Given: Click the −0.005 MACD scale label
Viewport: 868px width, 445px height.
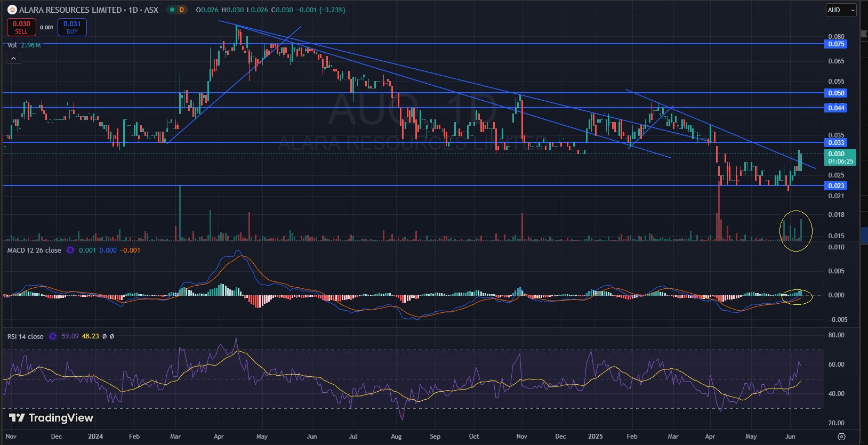Looking at the screenshot, I should tap(838, 320).
